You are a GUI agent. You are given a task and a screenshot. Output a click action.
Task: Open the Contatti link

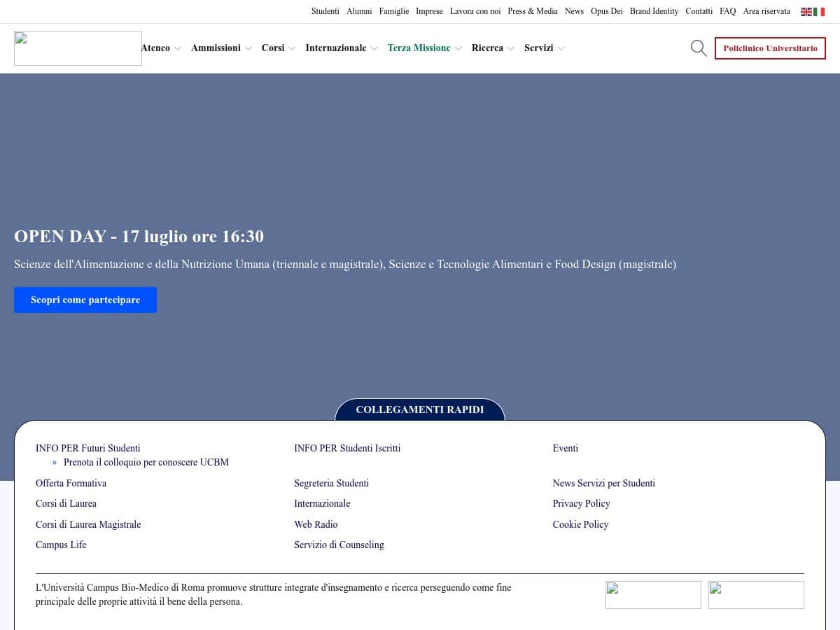(699, 11)
